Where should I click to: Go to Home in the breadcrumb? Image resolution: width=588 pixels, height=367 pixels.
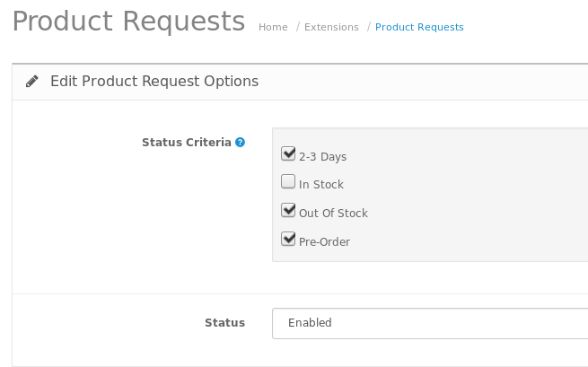(273, 27)
